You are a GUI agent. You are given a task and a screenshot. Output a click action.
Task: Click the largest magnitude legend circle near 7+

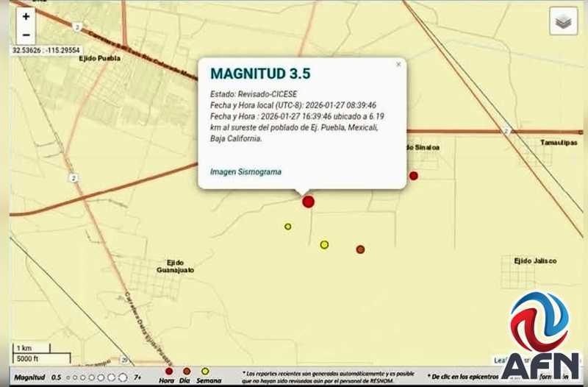123,377
